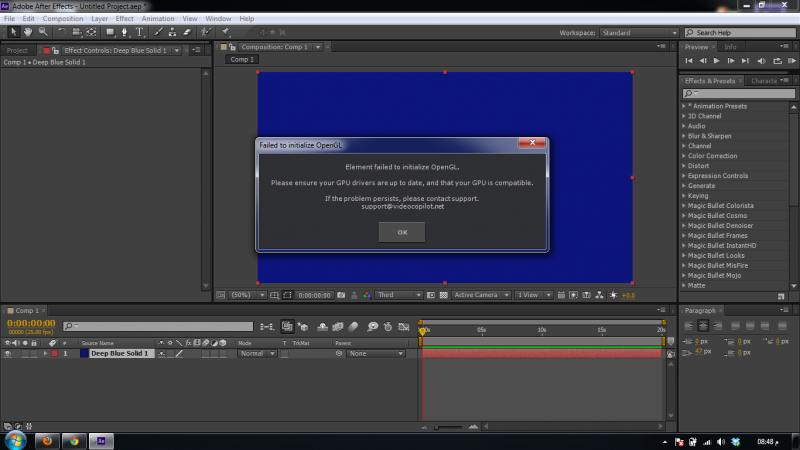Toggle video visibility of Deep Blue Solid 1
The width and height of the screenshot is (800, 450).
8,354
